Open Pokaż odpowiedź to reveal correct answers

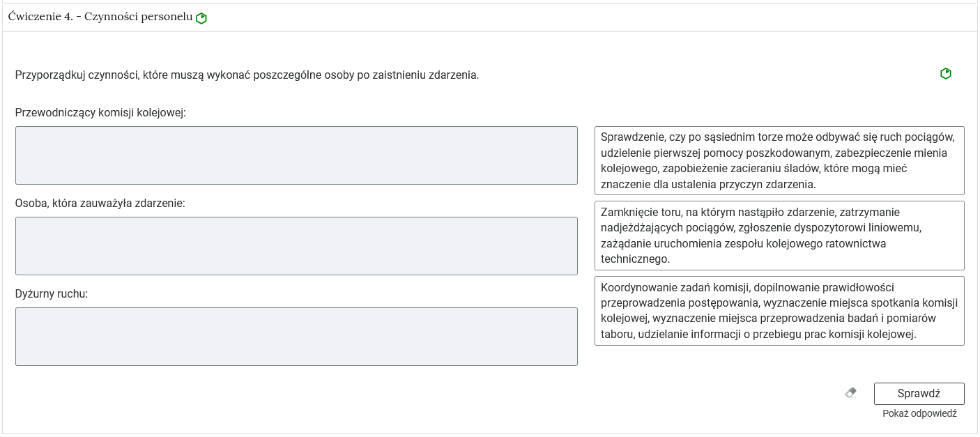point(919,413)
